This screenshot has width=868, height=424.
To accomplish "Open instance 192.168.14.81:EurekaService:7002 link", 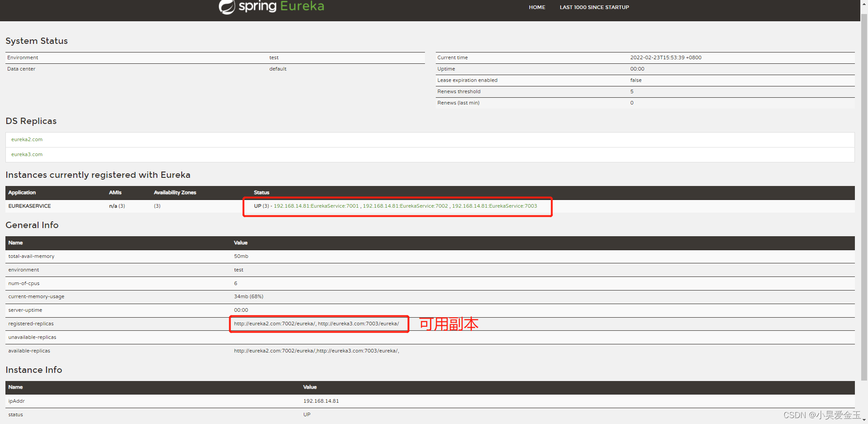I will 405,206.
